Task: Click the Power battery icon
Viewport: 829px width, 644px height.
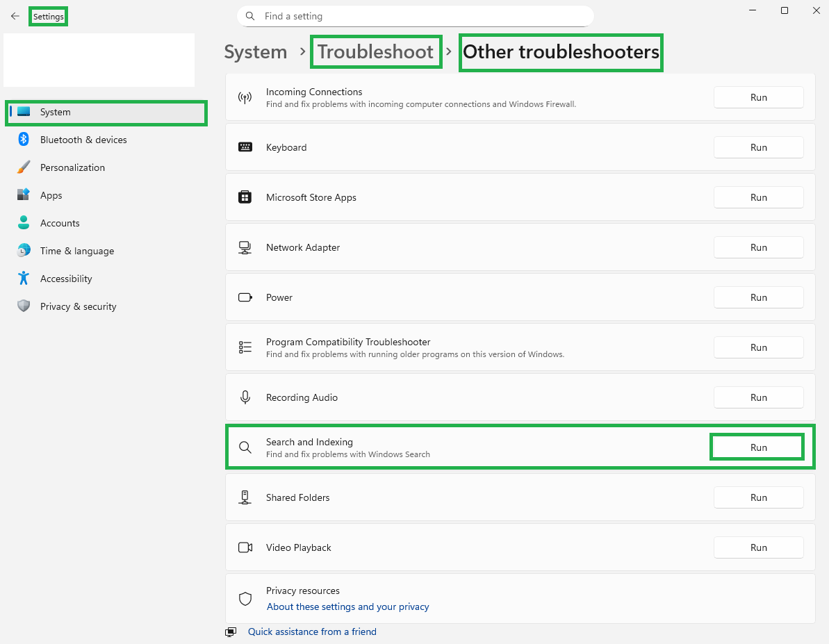Action: [245, 297]
